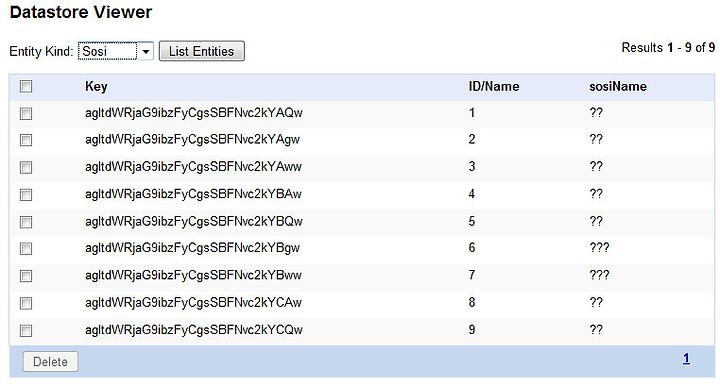Viewport: 720px width, 386px height.
Task: Open key ending in kYCQw
Action: click(194, 330)
